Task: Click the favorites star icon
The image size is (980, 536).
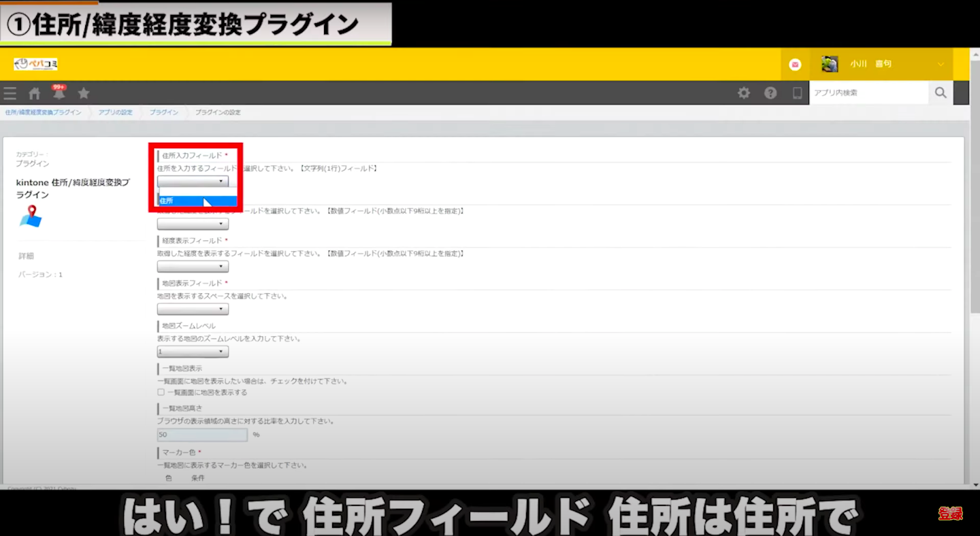Action: (84, 93)
